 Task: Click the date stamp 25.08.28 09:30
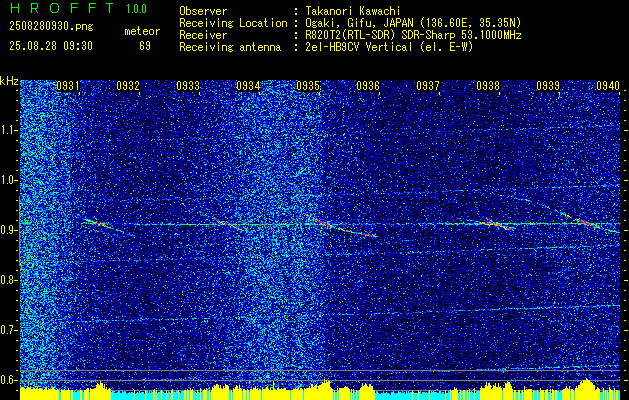[51, 46]
